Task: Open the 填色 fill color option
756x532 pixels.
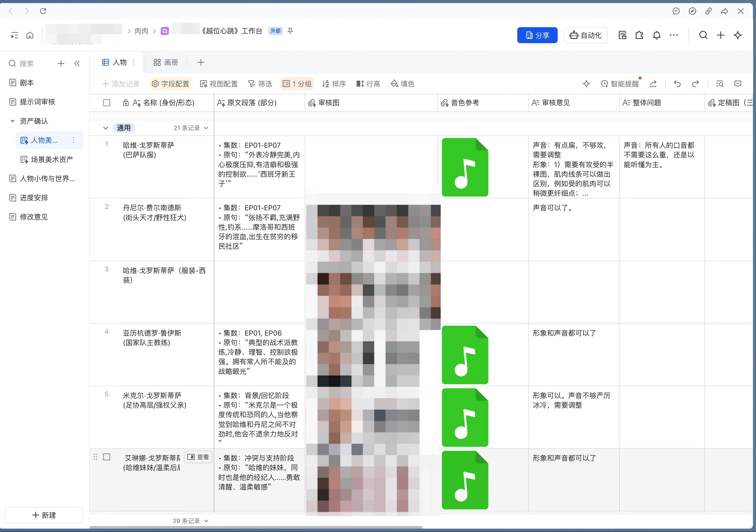Action: coord(402,84)
